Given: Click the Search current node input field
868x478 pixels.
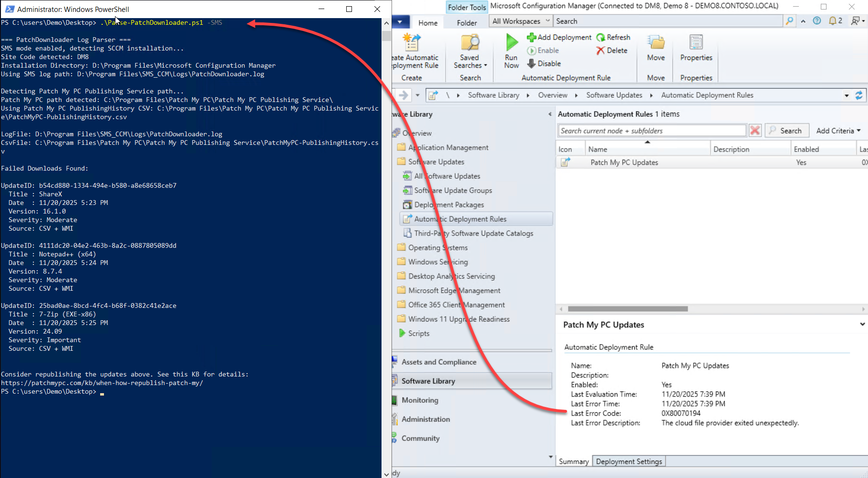Looking at the screenshot, I should click(x=651, y=131).
